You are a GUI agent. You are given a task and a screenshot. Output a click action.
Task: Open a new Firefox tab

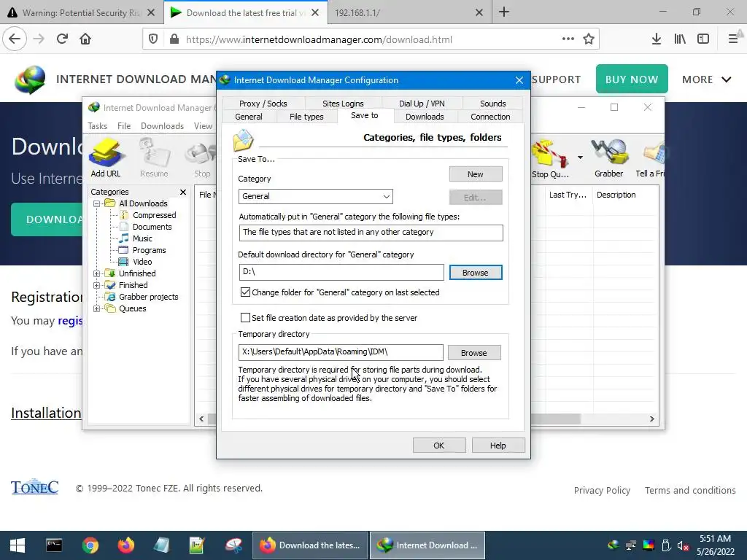pos(504,12)
